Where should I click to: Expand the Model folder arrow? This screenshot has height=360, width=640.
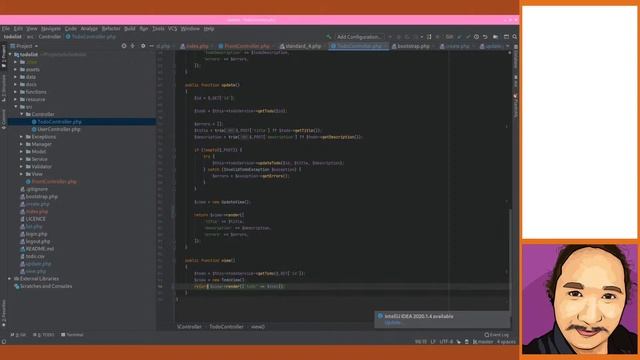coord(22,151)
